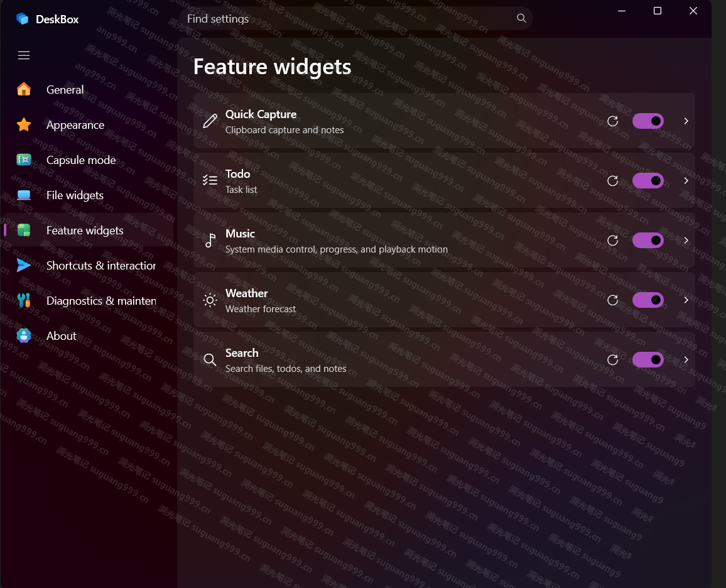Click the search magnifier icon in Find settings
The image size is (726, 588).
[x=521, y=18]
